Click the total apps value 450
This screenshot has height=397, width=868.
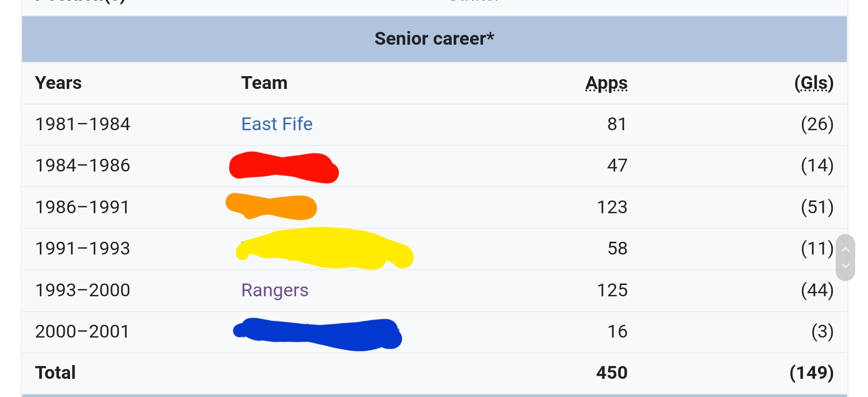[612, 373]
